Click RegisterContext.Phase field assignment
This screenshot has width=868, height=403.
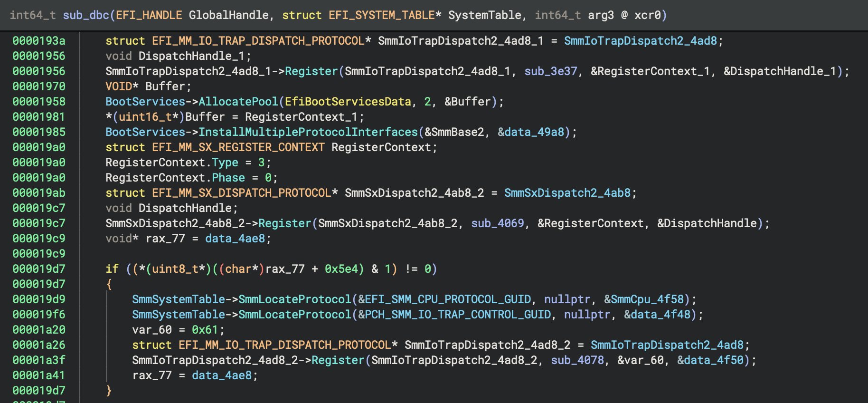pos(191,178)
